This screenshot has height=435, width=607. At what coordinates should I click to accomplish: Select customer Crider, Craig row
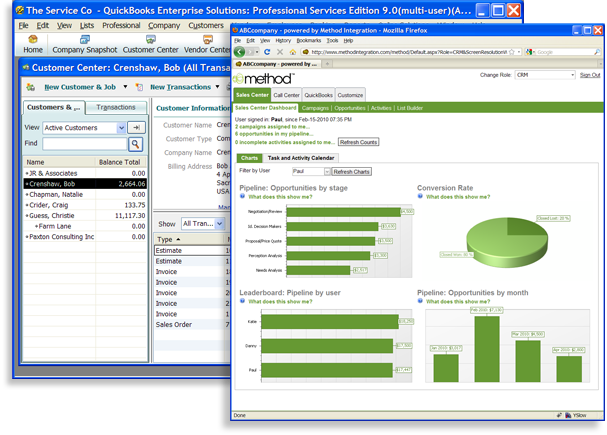[x=85, y=205]
